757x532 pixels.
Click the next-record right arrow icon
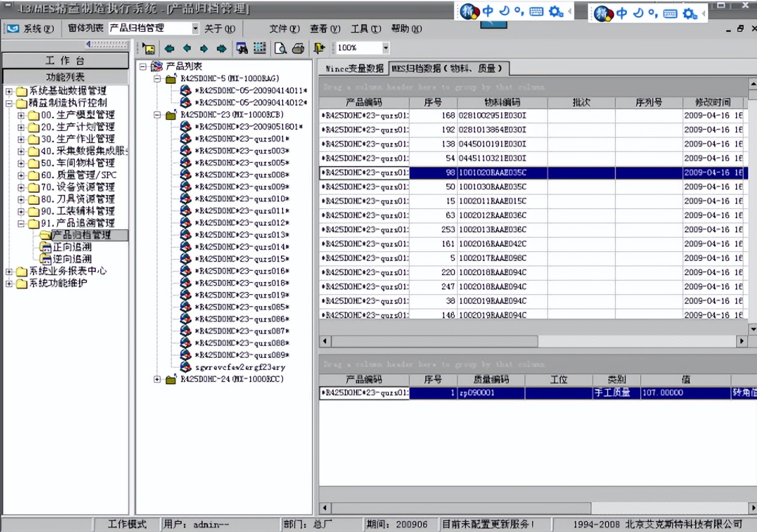[x=204, y=48]
